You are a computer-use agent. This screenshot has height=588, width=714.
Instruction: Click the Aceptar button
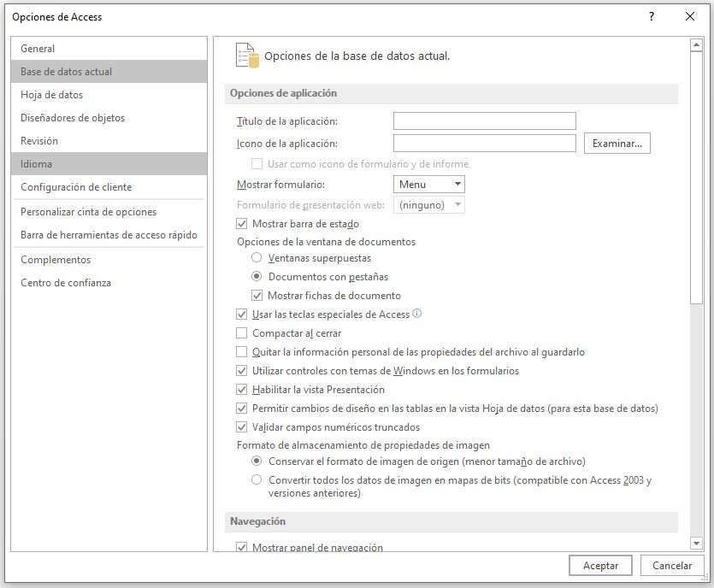coord(600,565)
